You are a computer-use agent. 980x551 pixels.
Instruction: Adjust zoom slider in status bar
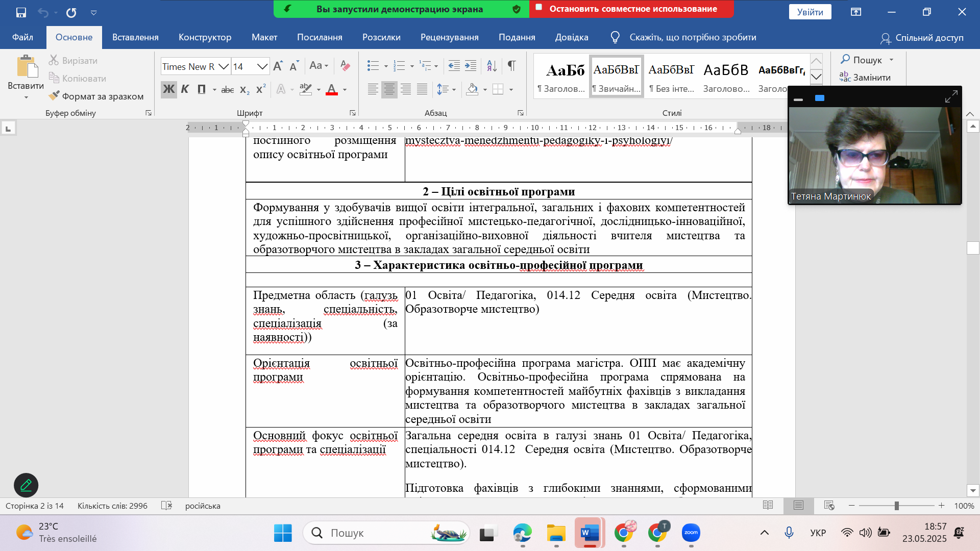coord(897,506)
